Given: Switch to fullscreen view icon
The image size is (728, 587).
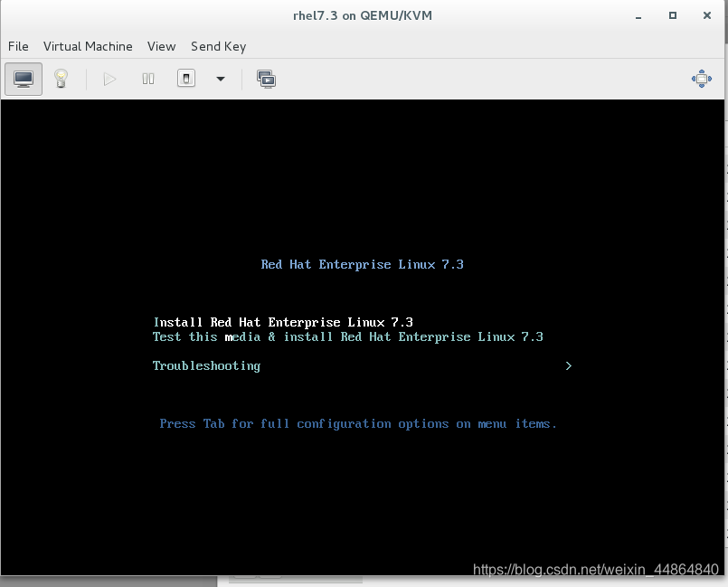Looking at the screenshot, I should point(702,79).
